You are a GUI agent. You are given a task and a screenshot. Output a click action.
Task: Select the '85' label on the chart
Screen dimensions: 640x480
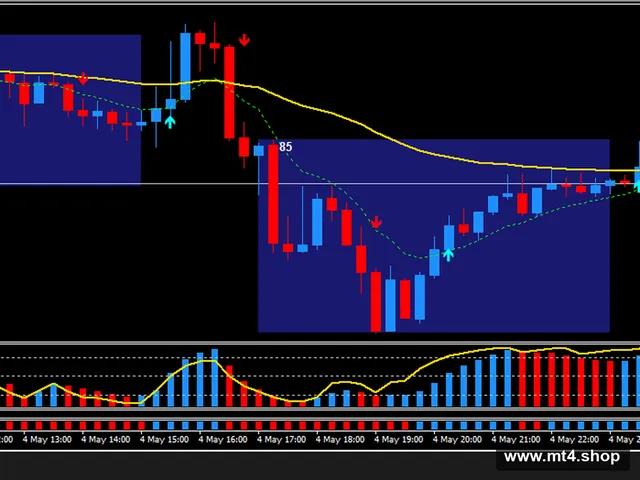coord(286,147)
